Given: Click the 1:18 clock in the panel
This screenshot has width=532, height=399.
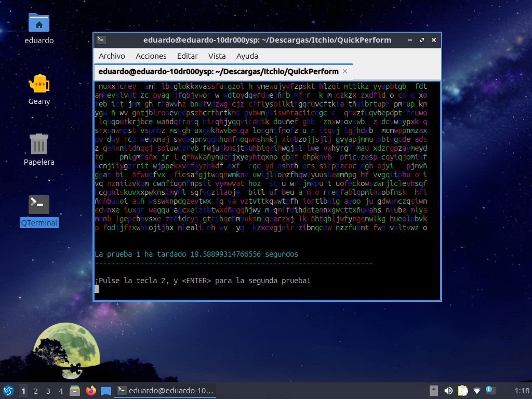Looking at the screenshot, I should pyautogui.click(x=522, y=391).
